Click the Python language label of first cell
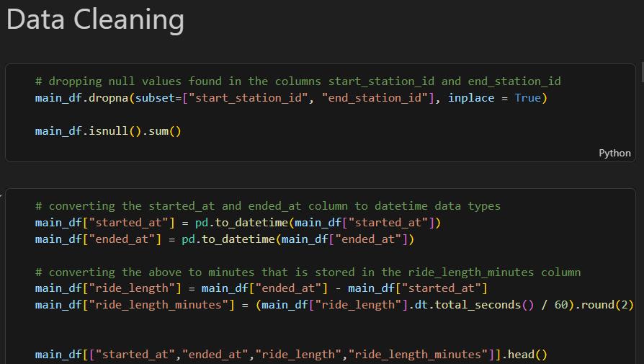This screenshot has height=364, width=644. click(x=614, y=154)
